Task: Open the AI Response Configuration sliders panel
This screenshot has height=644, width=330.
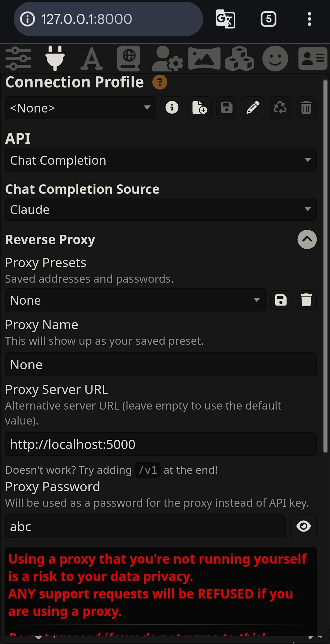Action: (18, 58)
